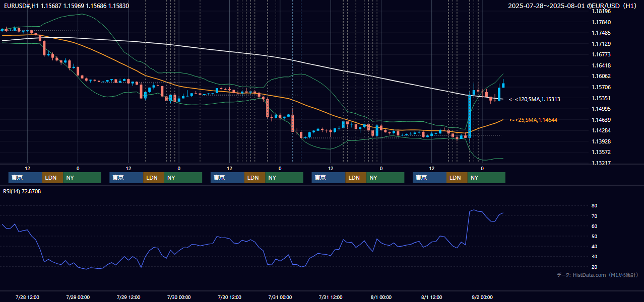Click the last LDN session block
This screenshot has width=644, height=302.
(x=457, y=178)
